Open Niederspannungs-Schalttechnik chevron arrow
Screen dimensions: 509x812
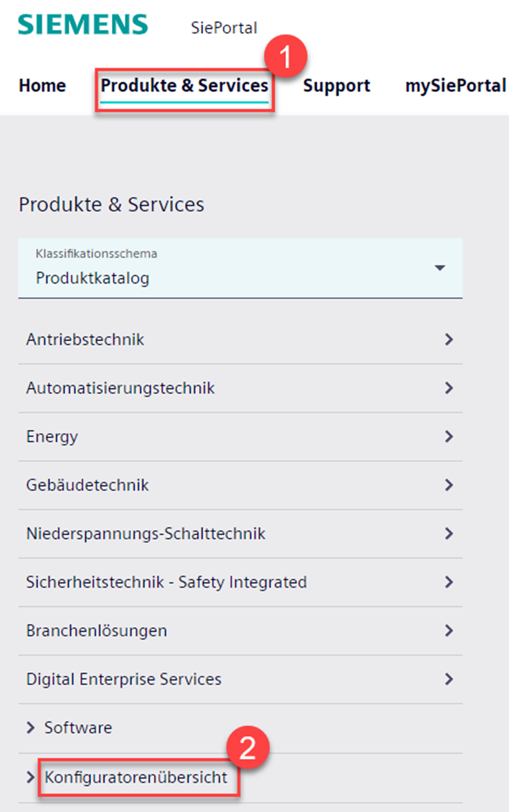click(x=449, y=534)
